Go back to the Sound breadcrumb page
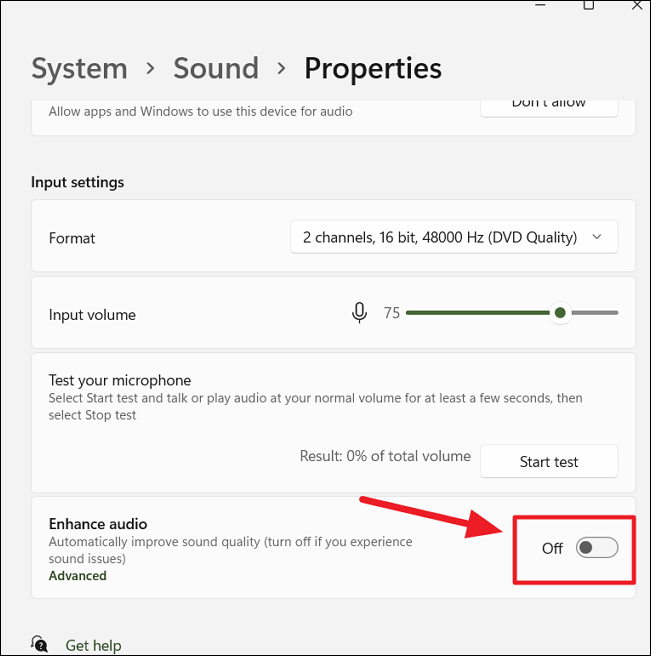This screenshot has width=651, height=656. coord(216,68)
